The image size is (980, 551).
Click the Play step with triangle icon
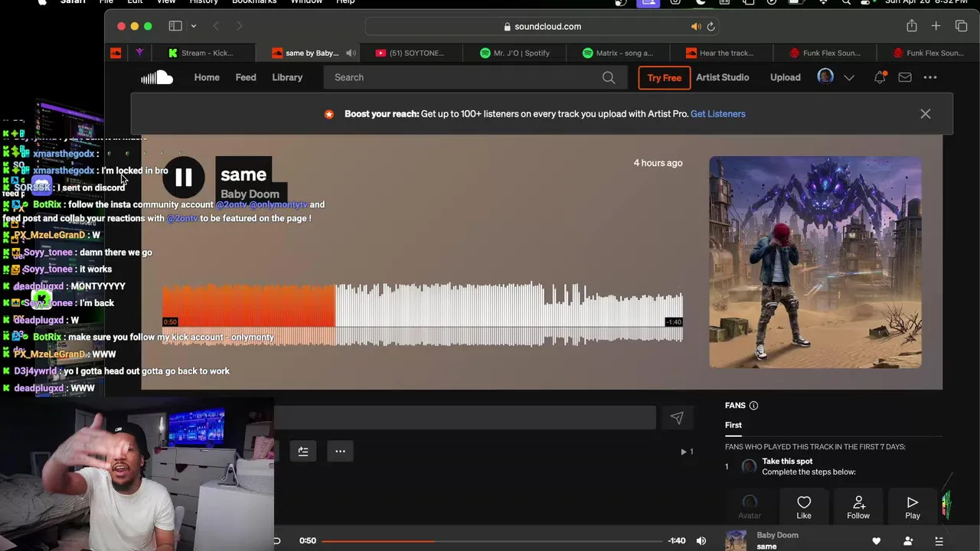pos(913,507)
